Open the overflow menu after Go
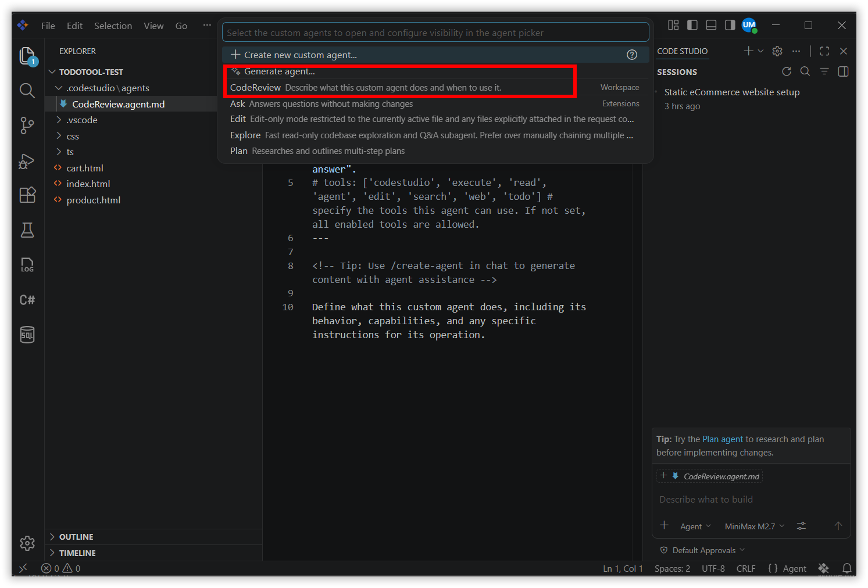 (207, 25)
